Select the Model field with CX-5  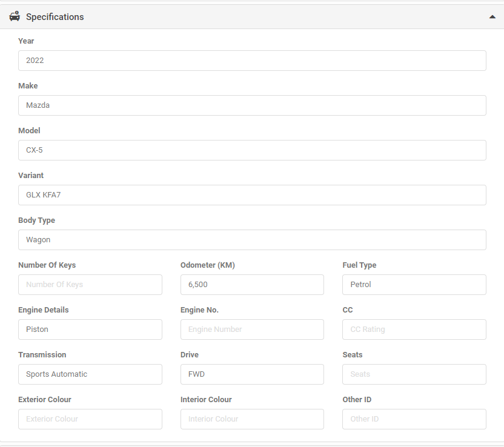tap(252, 150)
